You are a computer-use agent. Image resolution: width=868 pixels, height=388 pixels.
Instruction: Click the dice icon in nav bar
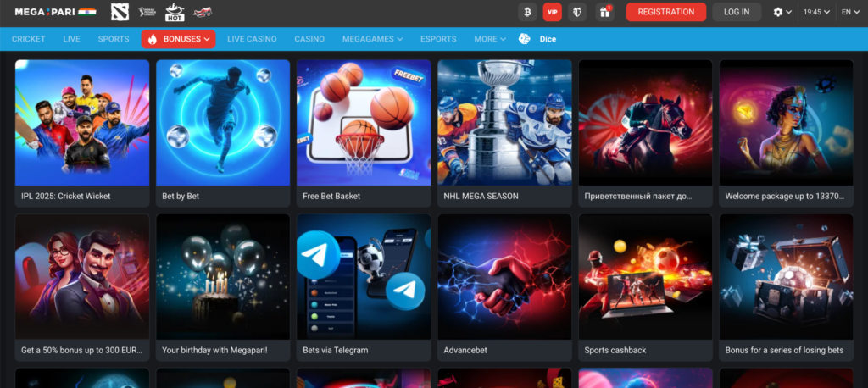point(524,39)
